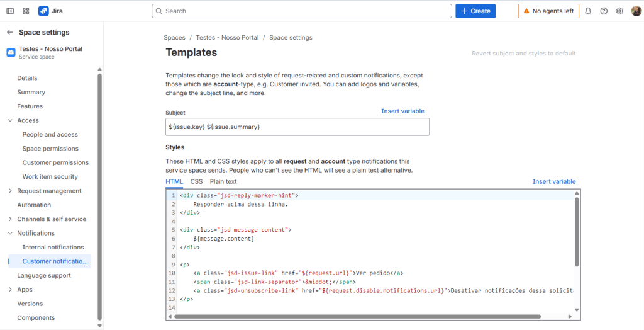Open the help question mark icon

[604, 11]
